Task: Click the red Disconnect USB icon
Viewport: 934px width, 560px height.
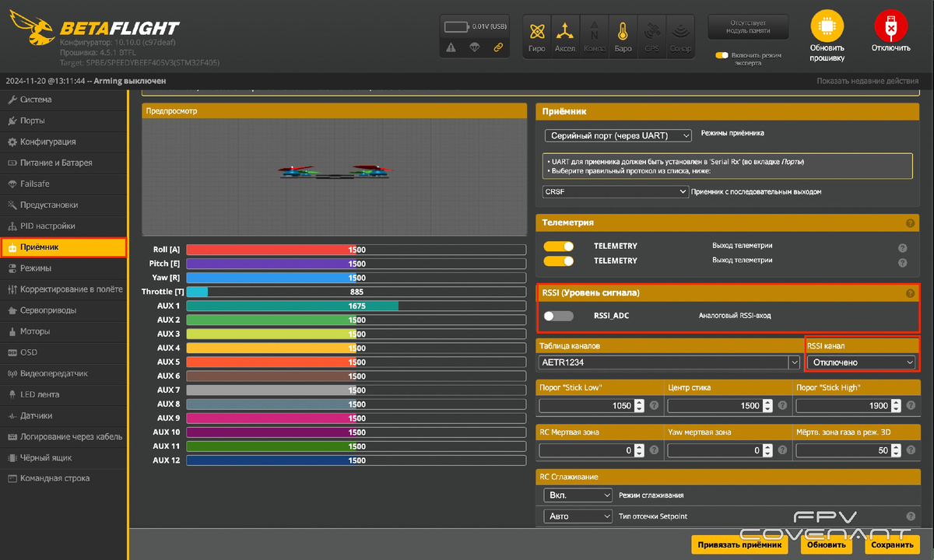Action: coord(890,26)
